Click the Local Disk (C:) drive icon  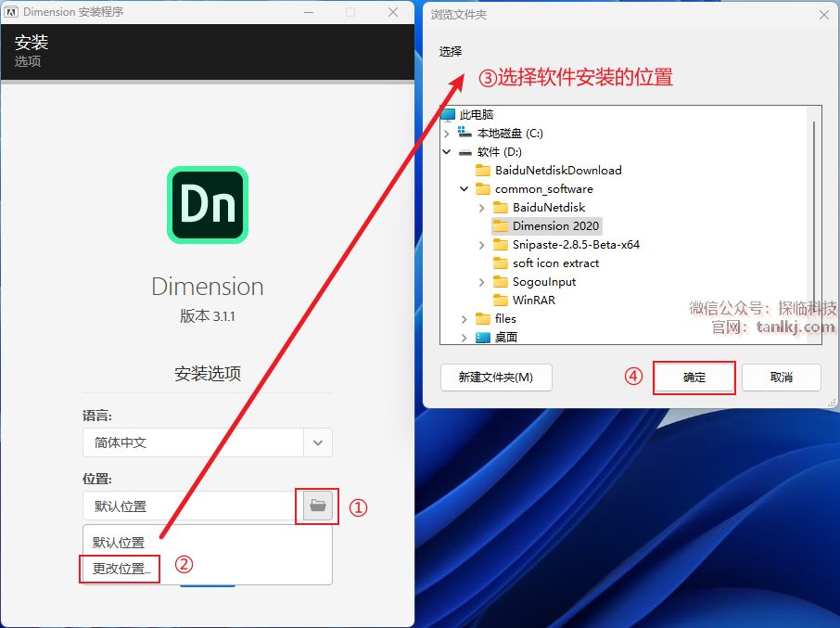[465, 133]
